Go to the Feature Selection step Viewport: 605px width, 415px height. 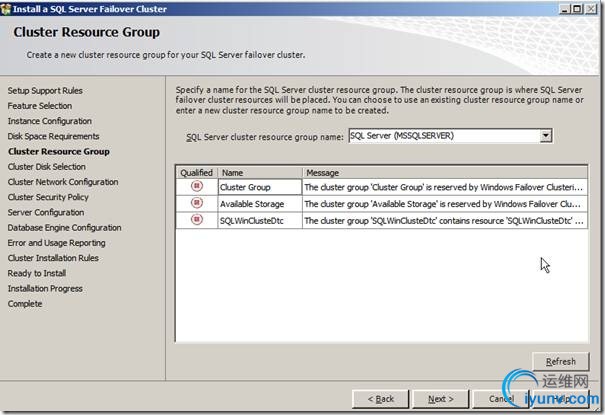pos(40,106)
